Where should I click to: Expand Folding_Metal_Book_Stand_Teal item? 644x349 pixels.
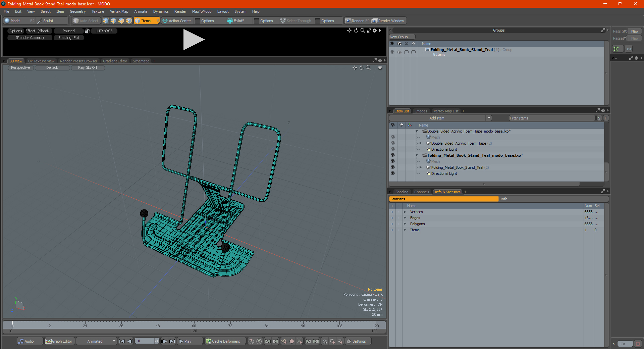(421, 167)
